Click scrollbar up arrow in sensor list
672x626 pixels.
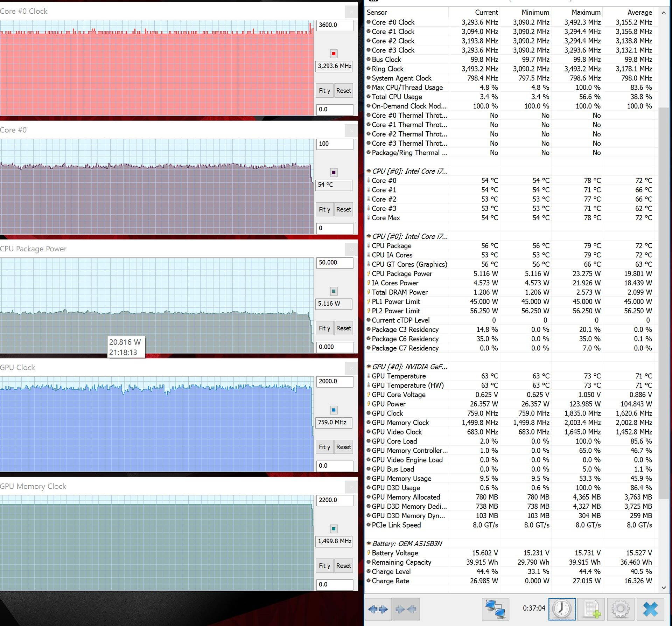pyautogui.click(x=664, y=13)
